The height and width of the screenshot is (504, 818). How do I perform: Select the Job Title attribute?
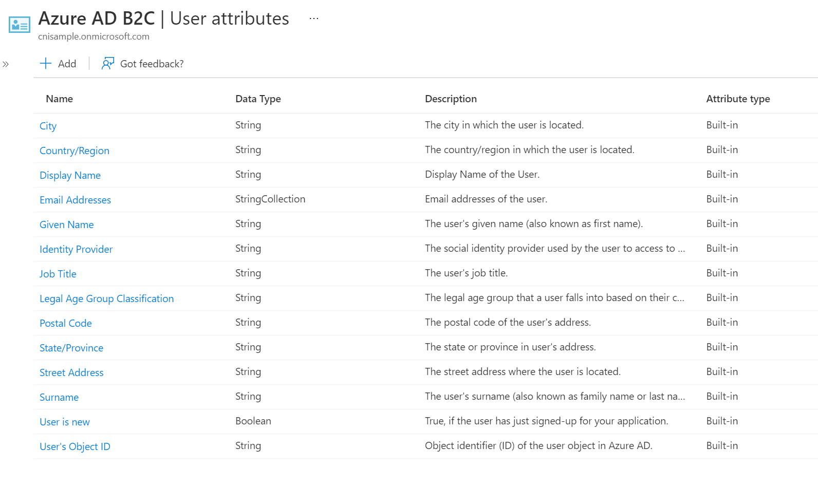click(x=58, y=274)
